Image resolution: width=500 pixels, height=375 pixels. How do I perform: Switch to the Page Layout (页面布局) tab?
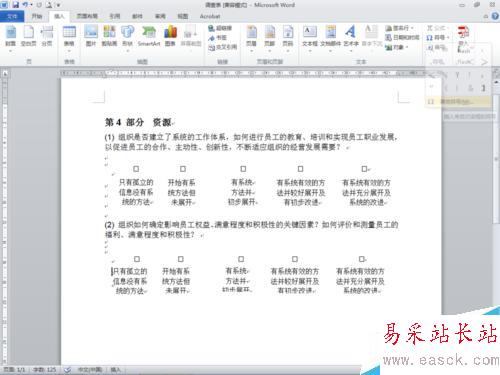point(87,16)
